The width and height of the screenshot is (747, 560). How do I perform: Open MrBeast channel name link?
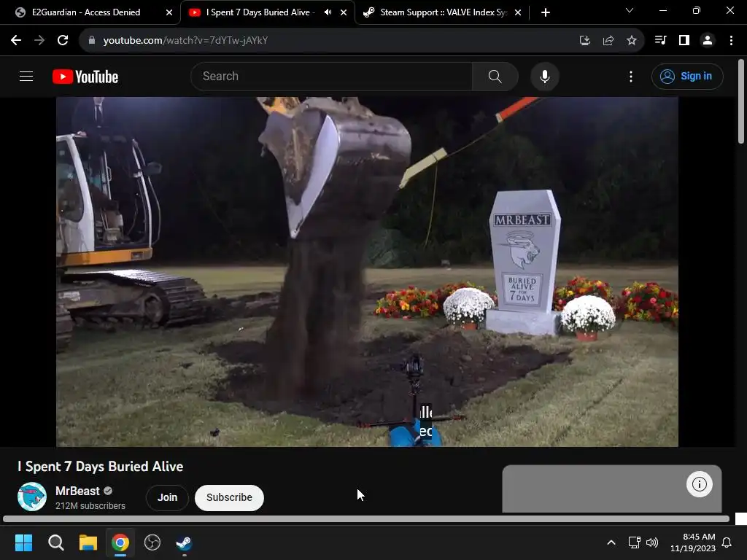[77, 491]
